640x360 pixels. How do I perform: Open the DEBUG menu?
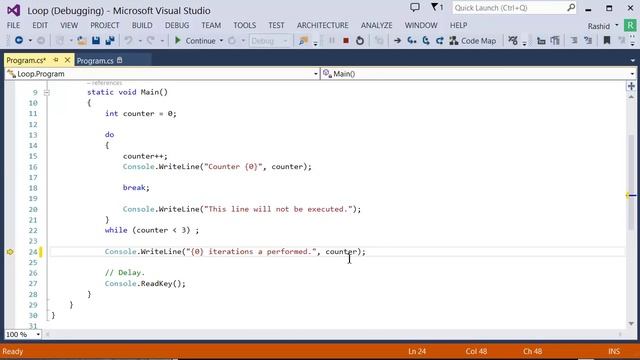[x=177, y=25]
